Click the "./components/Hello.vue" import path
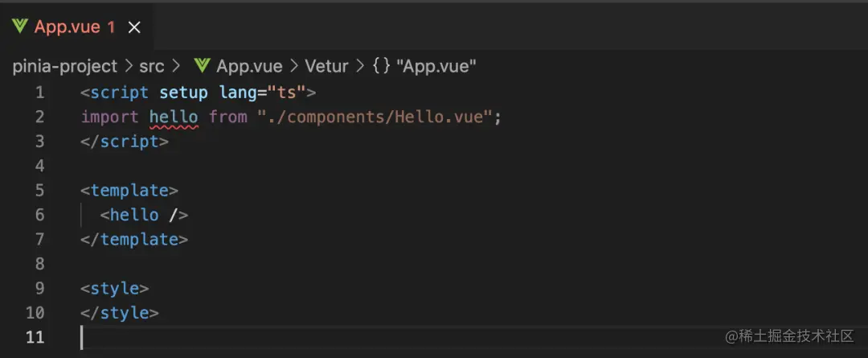The height and width of the screenshot is (358, 868). coord(374,117)
